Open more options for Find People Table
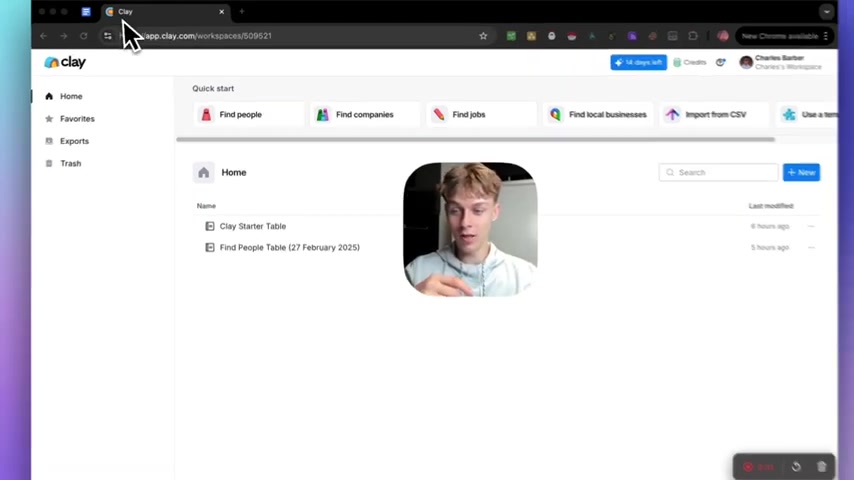 tap(811, 247)
